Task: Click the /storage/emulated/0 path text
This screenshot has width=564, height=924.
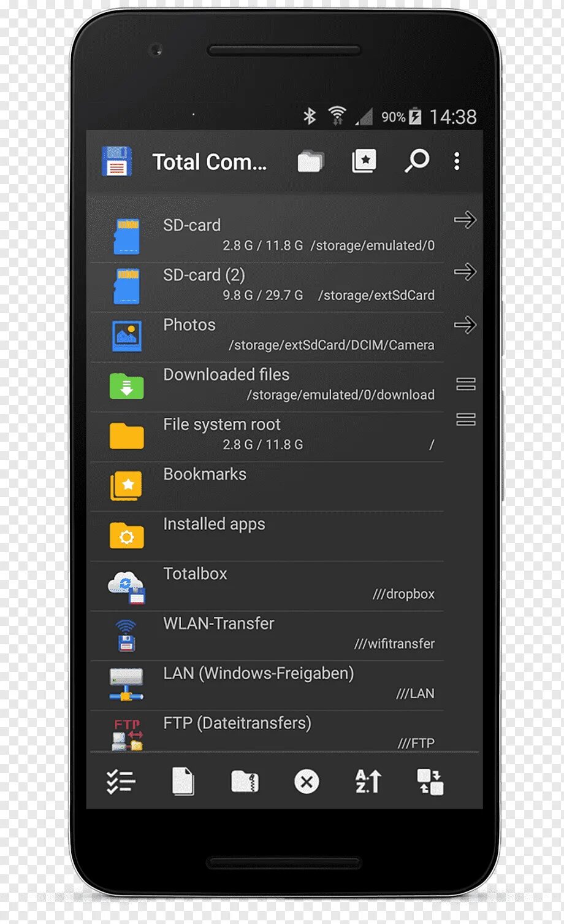Action: (373, 245)
